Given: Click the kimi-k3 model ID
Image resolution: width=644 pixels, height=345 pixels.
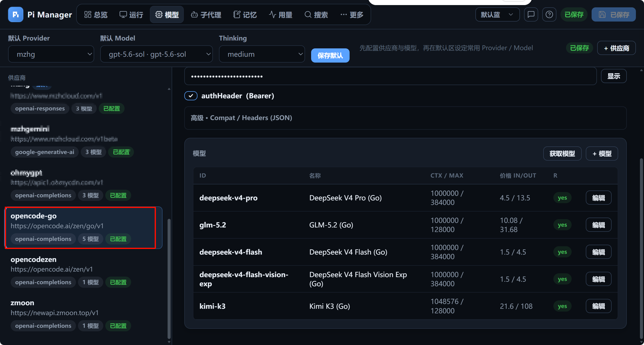Looking at the screenshot, I should [x=212, y=306].
